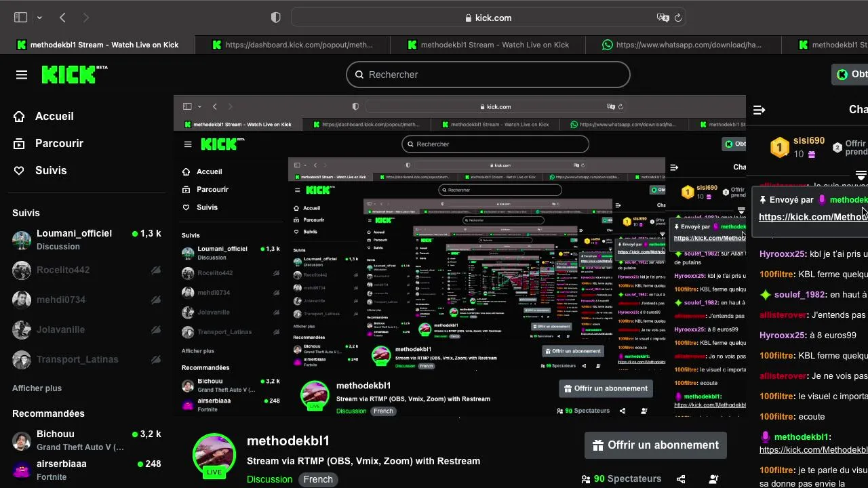
Task: Open recommended channel Bichouu
Action: pyautogui.click(x=87, y=441)
